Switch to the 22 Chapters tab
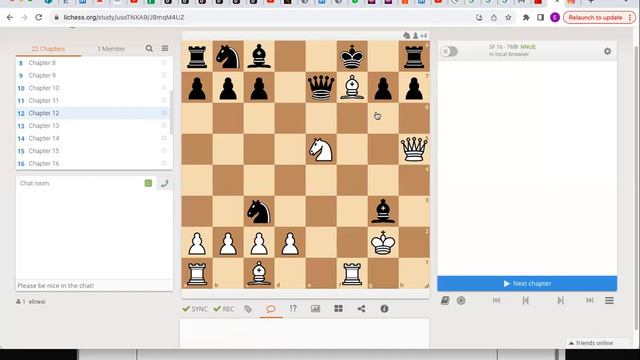This screenshot has height=360, width=640. pos(49,49)
